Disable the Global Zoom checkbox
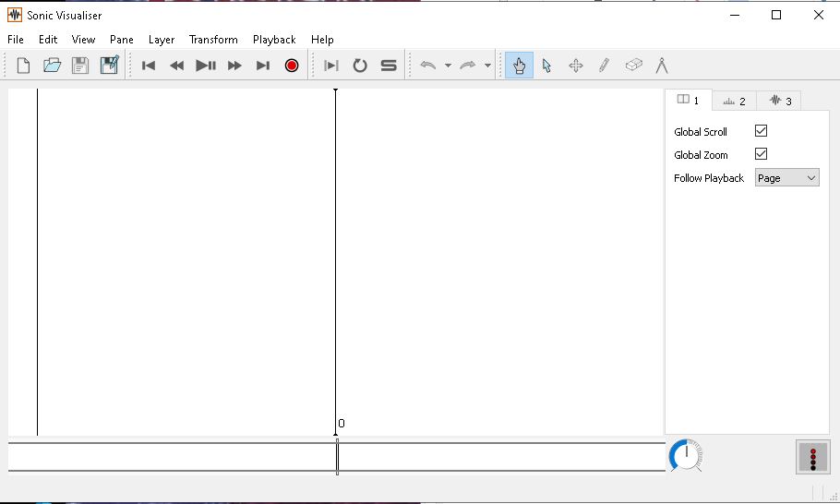Screen dimensions: 840x504 (761, 154)
